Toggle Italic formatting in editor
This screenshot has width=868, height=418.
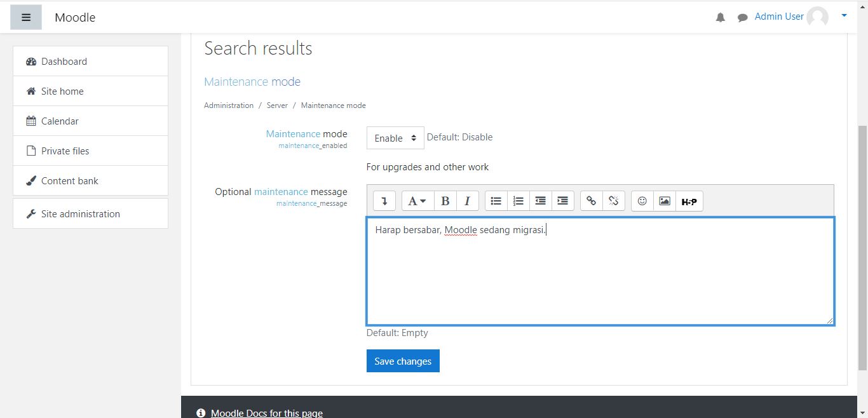(x=467, y=201)
